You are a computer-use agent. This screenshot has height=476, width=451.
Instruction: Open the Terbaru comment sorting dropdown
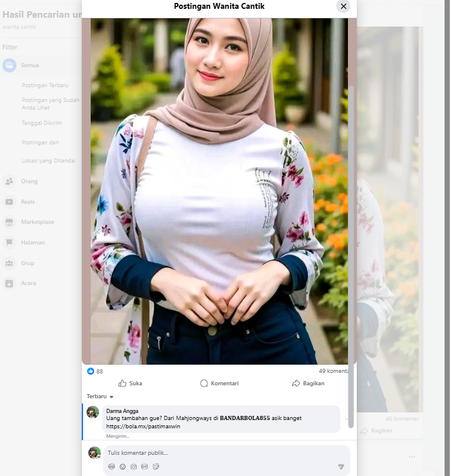pyautogui.click(x=100, y=396)
